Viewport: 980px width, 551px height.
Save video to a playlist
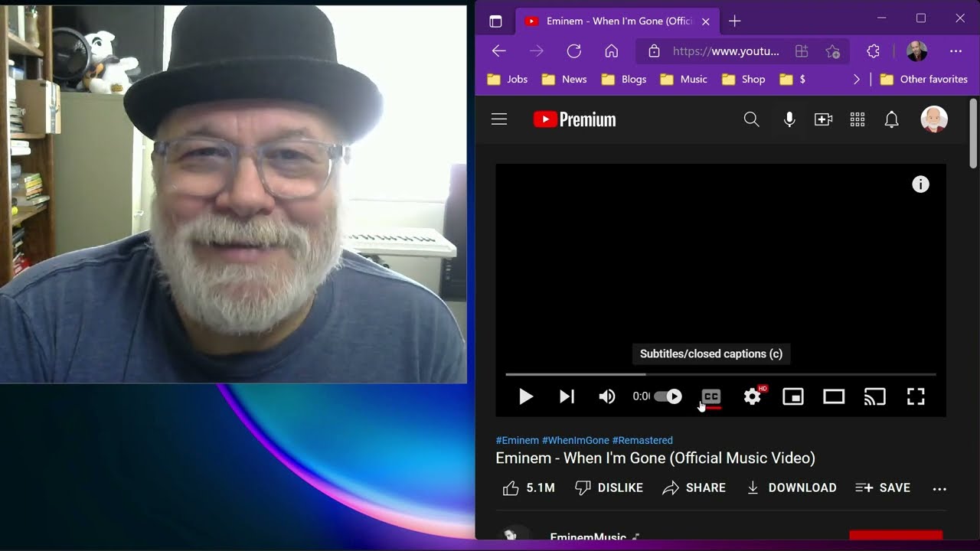coord(883,487)
